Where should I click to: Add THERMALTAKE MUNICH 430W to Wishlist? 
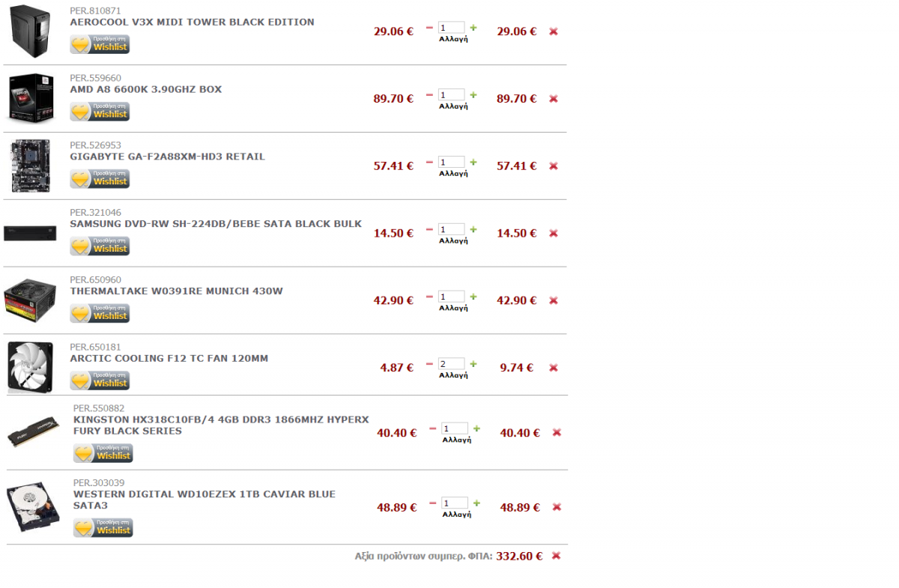coord(100,313)
